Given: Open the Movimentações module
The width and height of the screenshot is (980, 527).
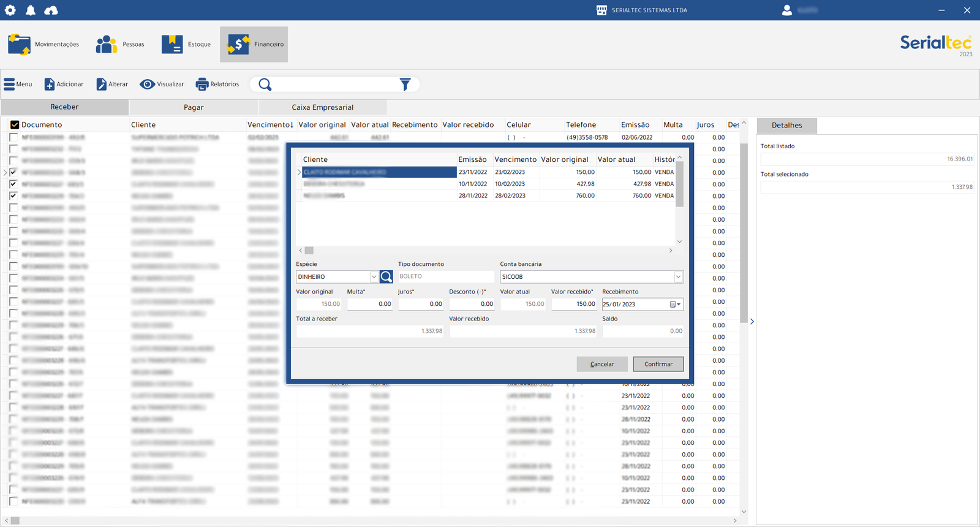Looking at the screenshot, I should click(x=43, y=44).
